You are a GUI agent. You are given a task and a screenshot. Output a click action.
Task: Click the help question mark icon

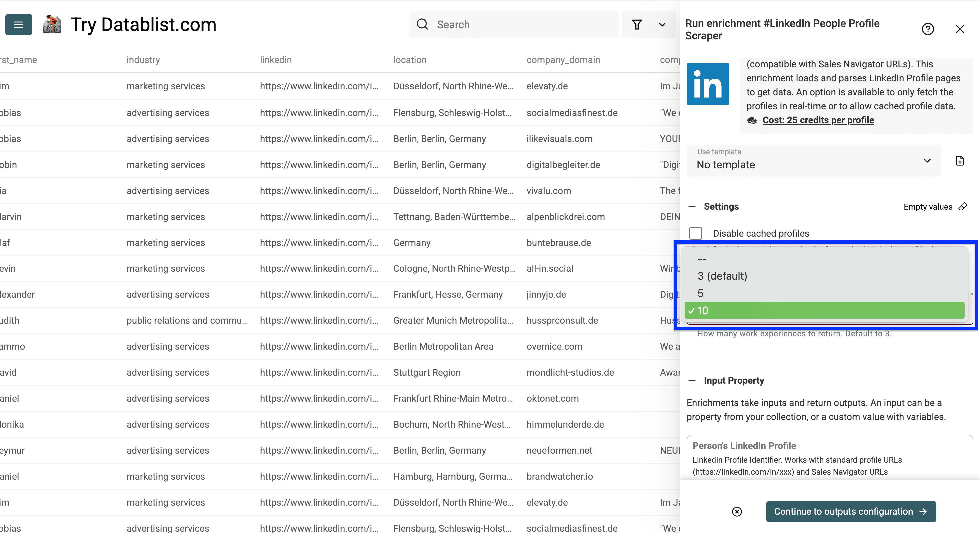[928, 29]
